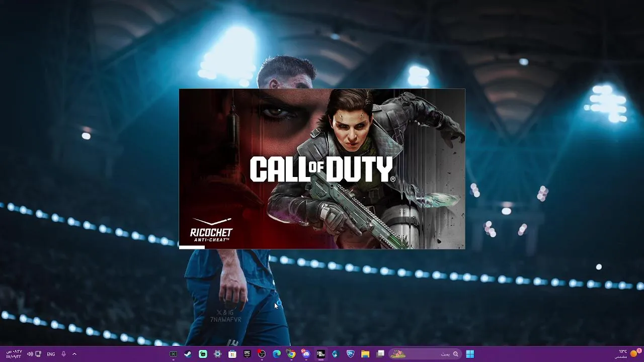Open Microsoft Edge from the taskbar
The image size is (644, 362).
(x=276, y=354)
